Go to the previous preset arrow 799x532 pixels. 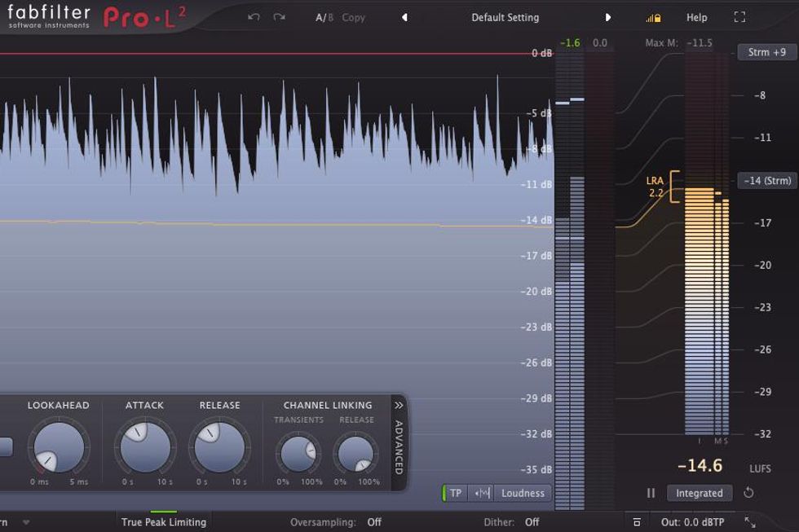point(404,17)
